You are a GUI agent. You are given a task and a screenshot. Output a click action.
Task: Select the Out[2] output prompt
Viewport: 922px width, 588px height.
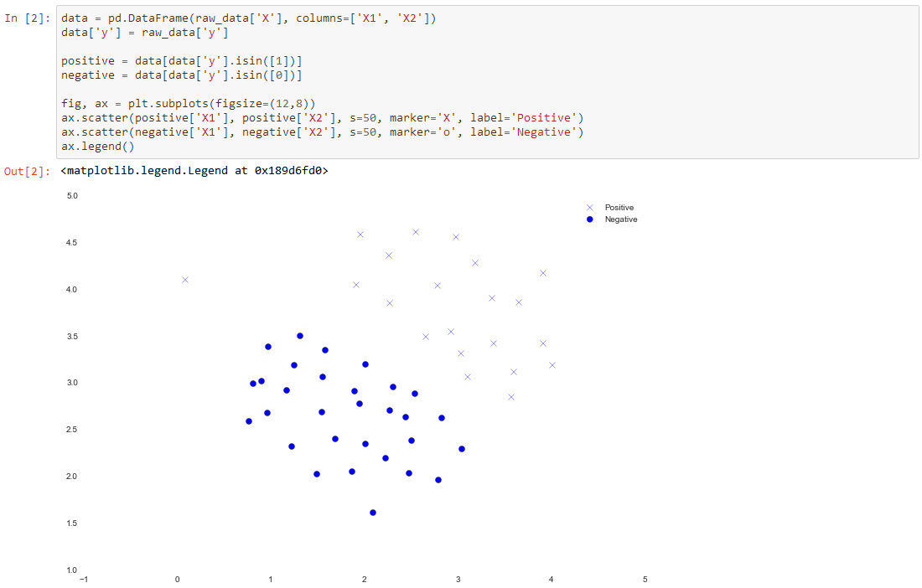click(x=29, y=172)
